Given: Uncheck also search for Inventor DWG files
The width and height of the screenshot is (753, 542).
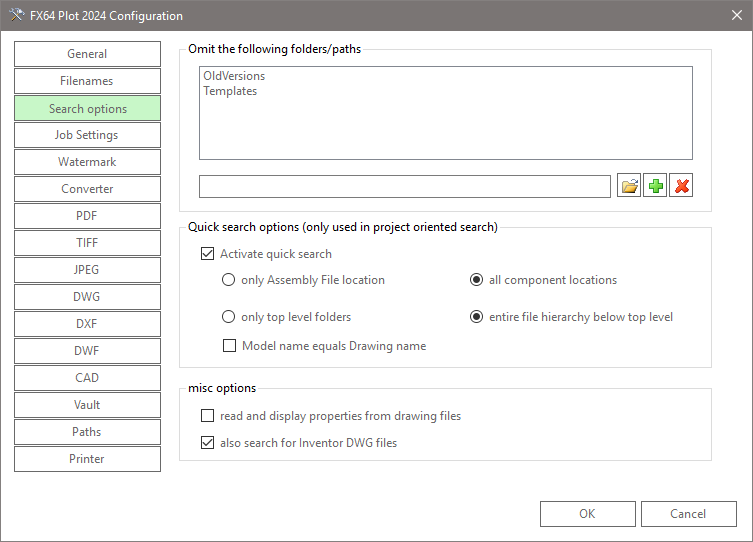Looking at the screenshot, I should (x=208, y=443).
